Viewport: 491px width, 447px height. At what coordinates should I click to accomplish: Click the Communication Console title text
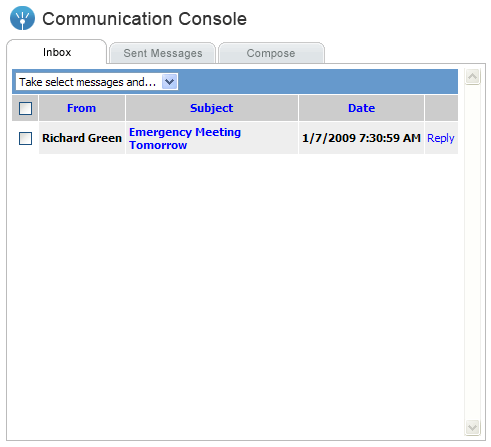pos(144,19)
